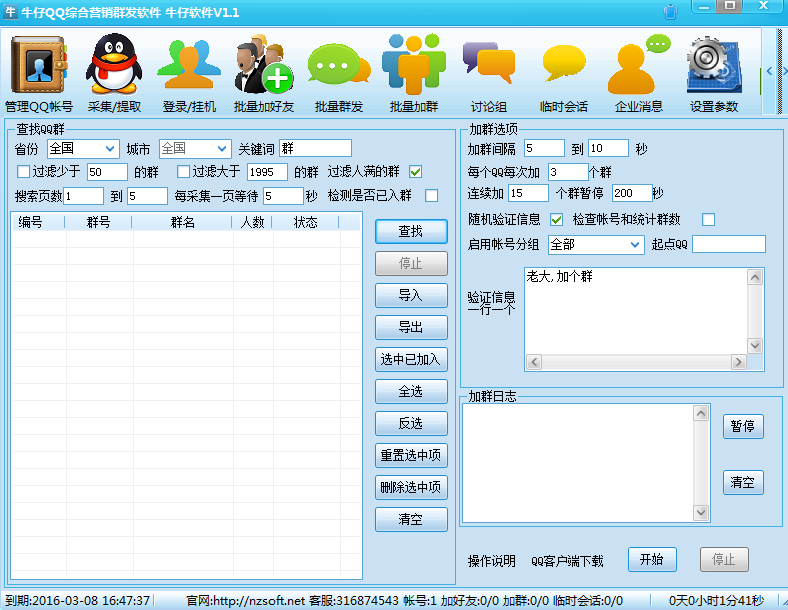Click the 人数 column header
788x610 pixels.
[252, 222]
